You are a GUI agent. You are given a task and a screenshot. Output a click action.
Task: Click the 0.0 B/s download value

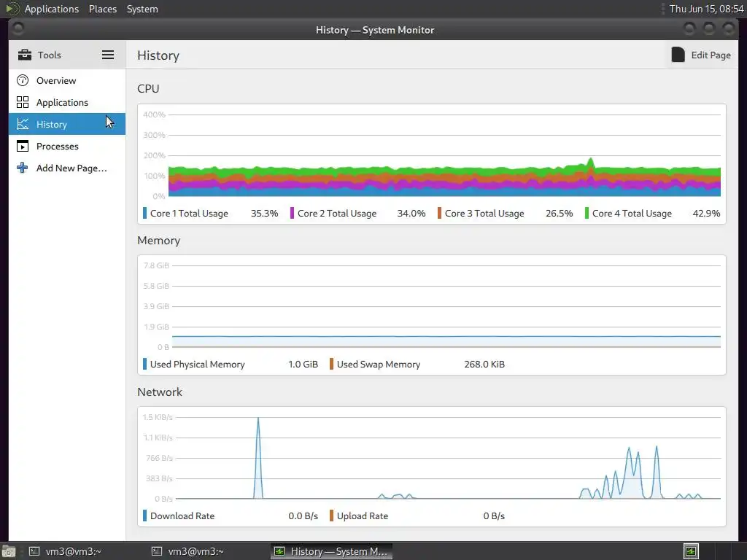coord(303,516)
